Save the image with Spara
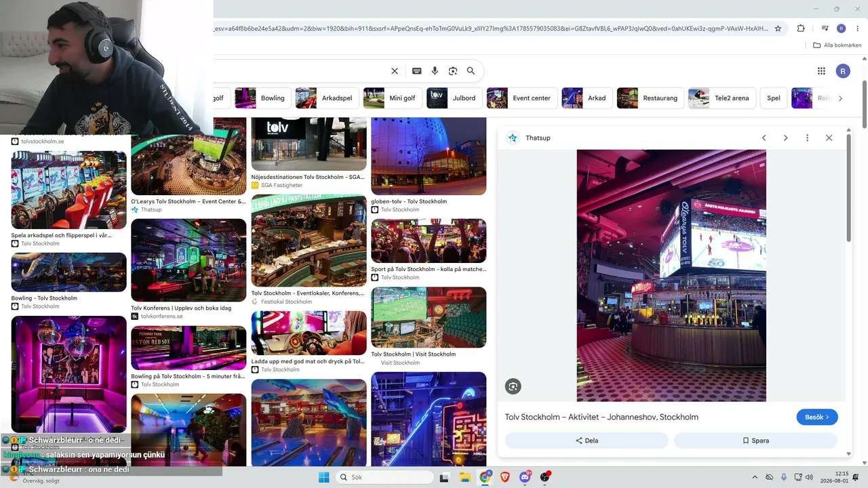The image size is (868, 488). click(x=755, y=441)
